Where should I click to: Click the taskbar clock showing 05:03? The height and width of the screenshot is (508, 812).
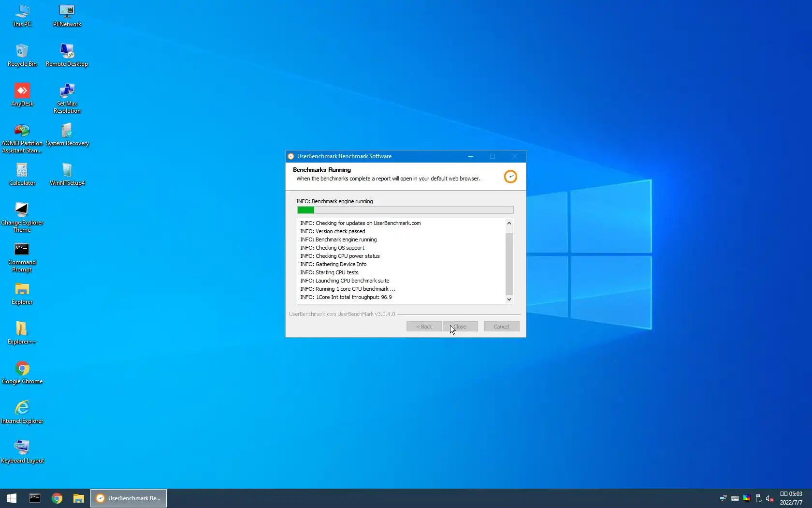coord(791,498)
